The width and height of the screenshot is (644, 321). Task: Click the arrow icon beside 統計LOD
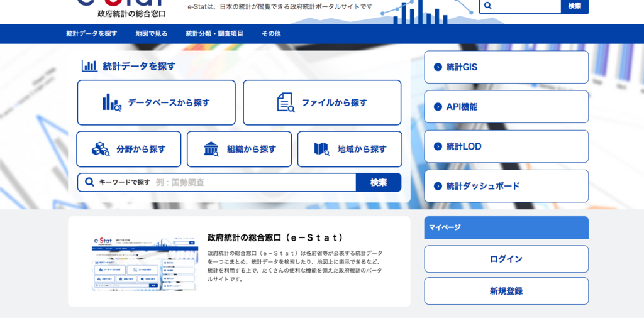(x=438, y=146)
